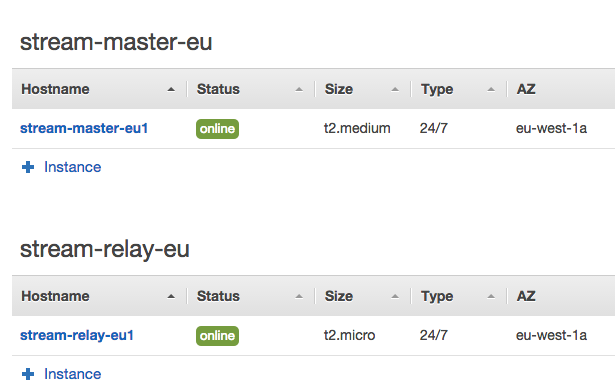615x392 pixels.
Task: Click plus icon under stream-master-eu table
Action: click(28, 167)
